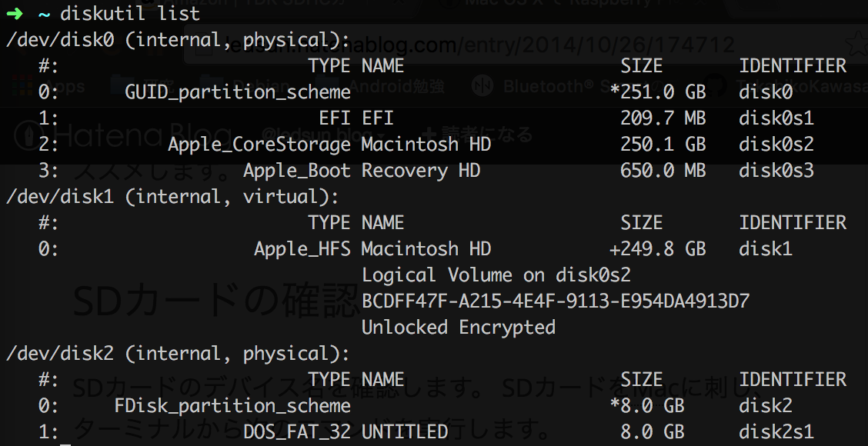Click the /dev/disk1 (internal, virtual) header
Image resolution: width=868 pixels, height=446 pixels.
tap(172, 196)
